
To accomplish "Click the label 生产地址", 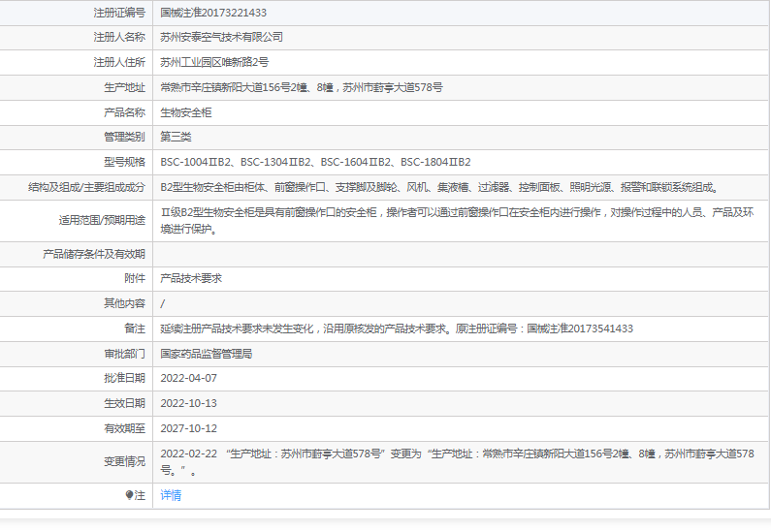I will pos(124,87).
